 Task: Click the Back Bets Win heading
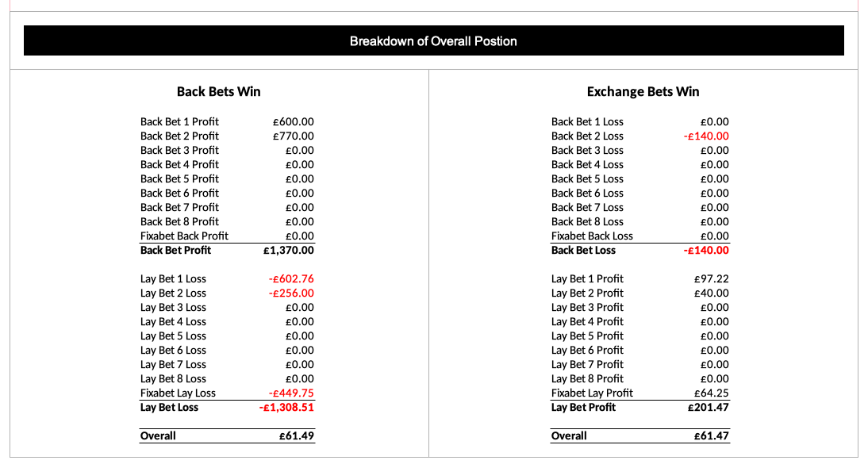pyautogui.click(x=219, y=91)
